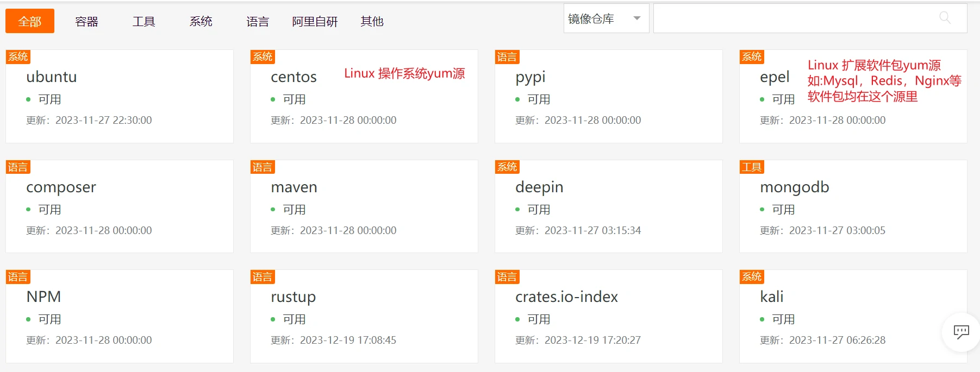Click crates.io-index update time 2023-12-19 17:20:27

click(592, 340)
